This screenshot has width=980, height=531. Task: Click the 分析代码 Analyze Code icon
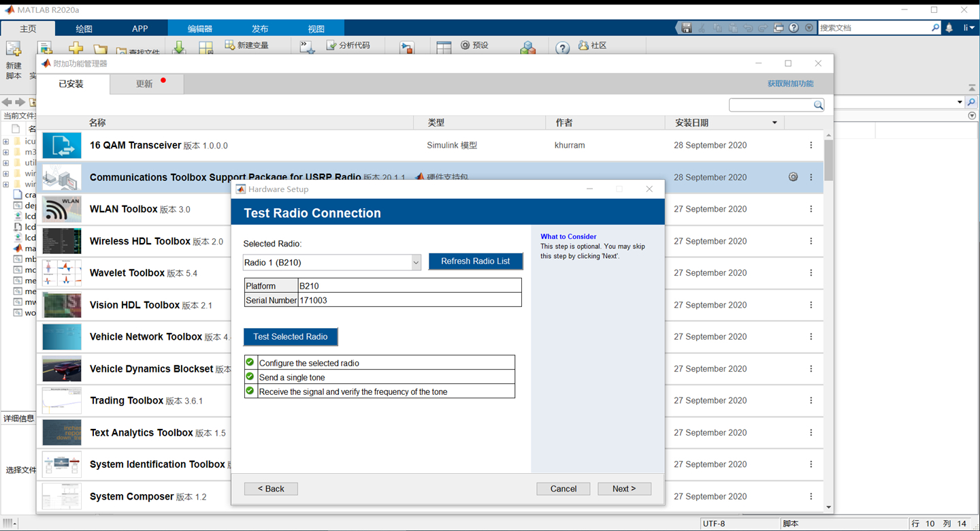(331, 46)
